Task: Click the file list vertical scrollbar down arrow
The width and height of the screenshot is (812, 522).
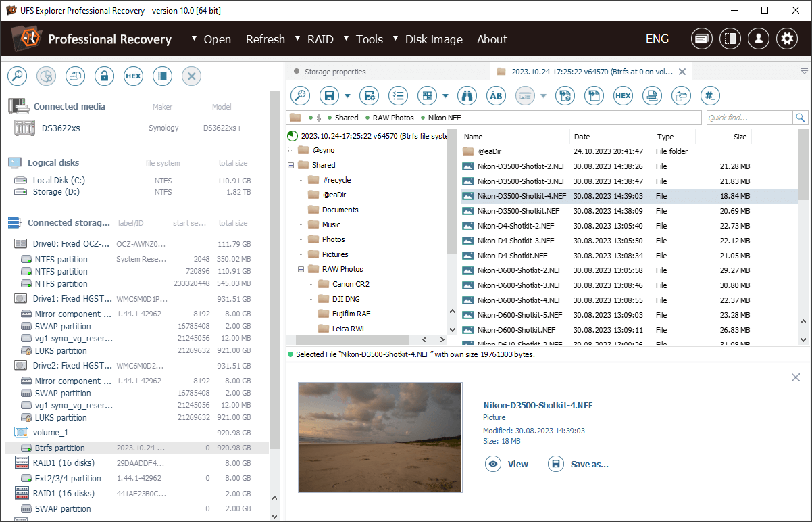Action: coord(803,340)
